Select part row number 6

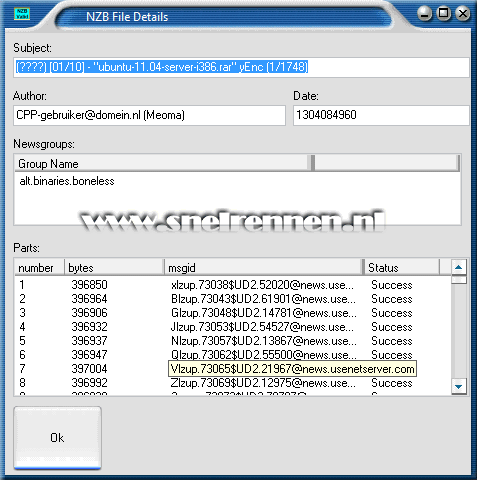232,355
